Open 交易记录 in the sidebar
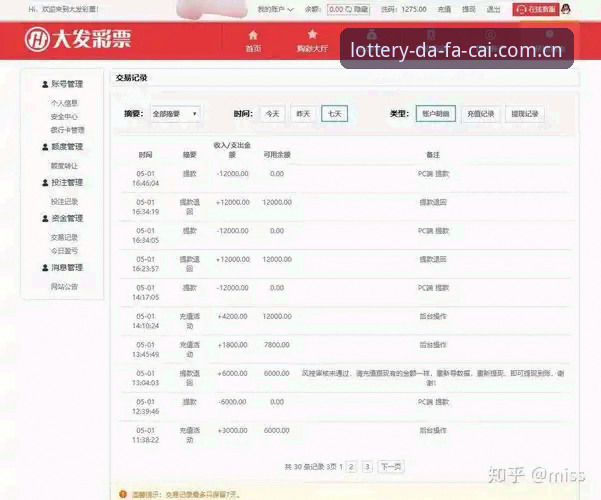 pyautogui.click(x=64, y=238)
